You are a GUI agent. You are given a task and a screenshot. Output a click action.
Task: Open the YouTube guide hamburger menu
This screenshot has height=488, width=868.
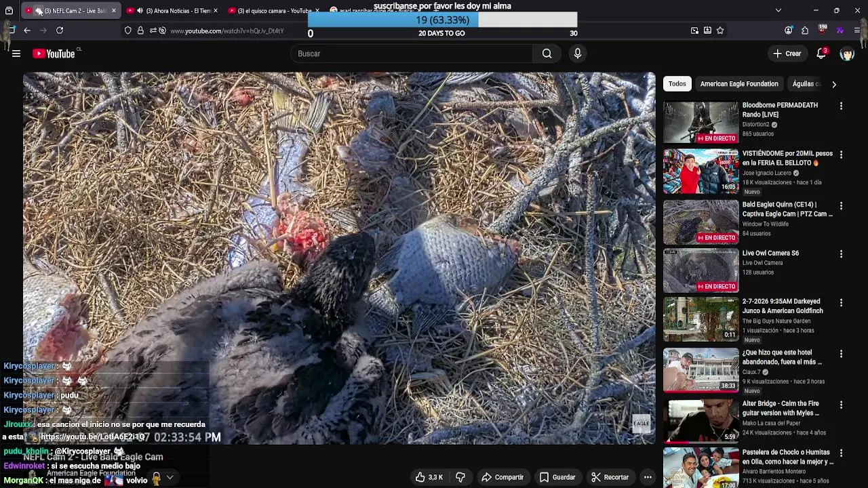click(x=16, y=54)
